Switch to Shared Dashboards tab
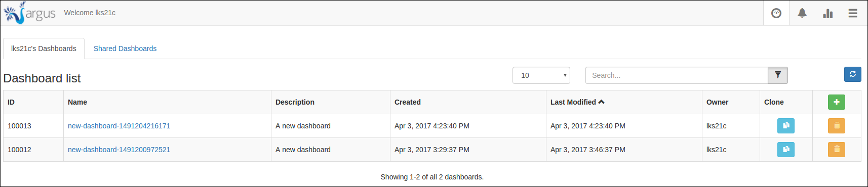 (x=125, y=49)
